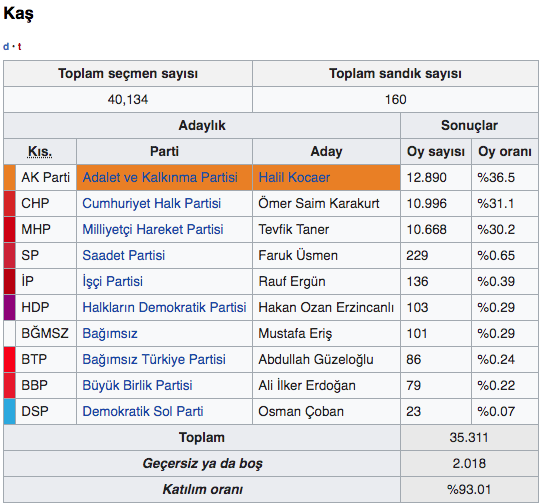
Task: Select the 'Kaş' heading
Action: click(x=18, y=14)
